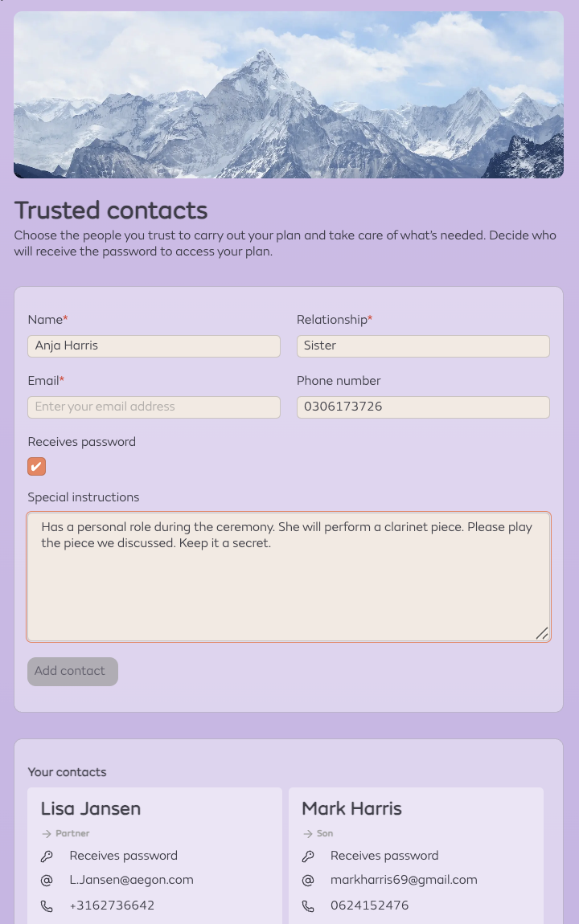The width and height of the screenshot is (579, 924).
Task: Click the key icon in Mark Harris's card
Action: [x=308, y=857]
